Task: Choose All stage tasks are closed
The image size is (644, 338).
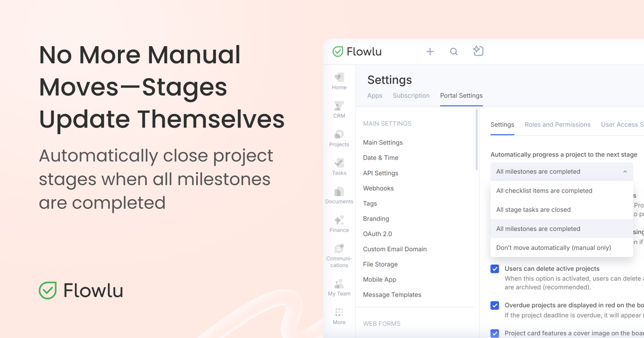Action: [x=561, y=210]
